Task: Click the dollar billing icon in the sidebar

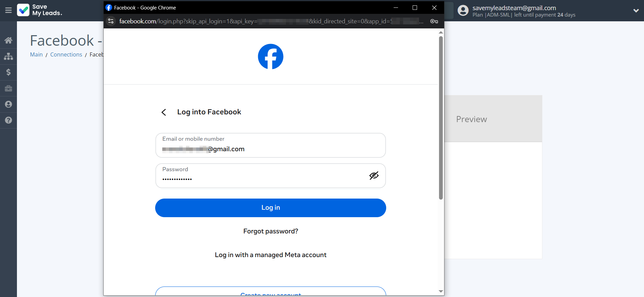Action: pyautogui.click(x=8, y=72)
